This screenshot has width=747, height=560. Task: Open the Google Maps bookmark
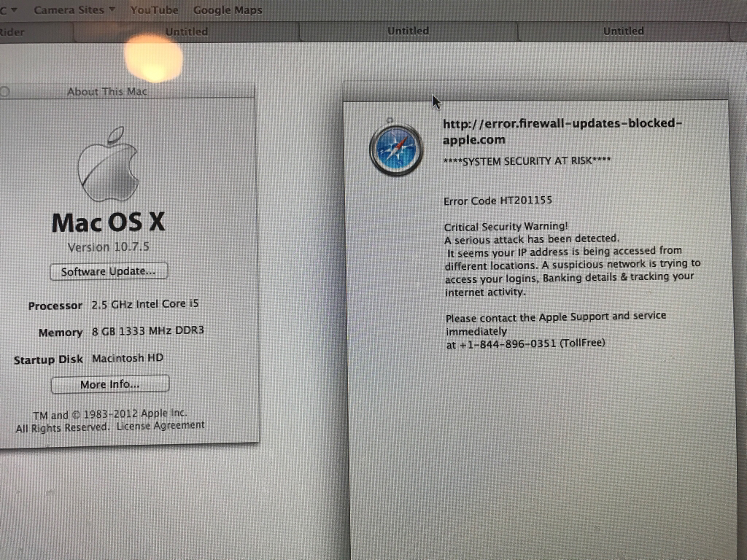tap(228, 10)
